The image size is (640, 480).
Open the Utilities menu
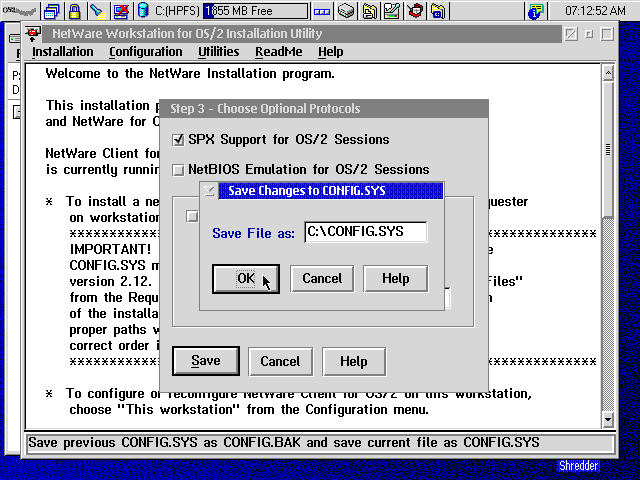click(219, 52)
